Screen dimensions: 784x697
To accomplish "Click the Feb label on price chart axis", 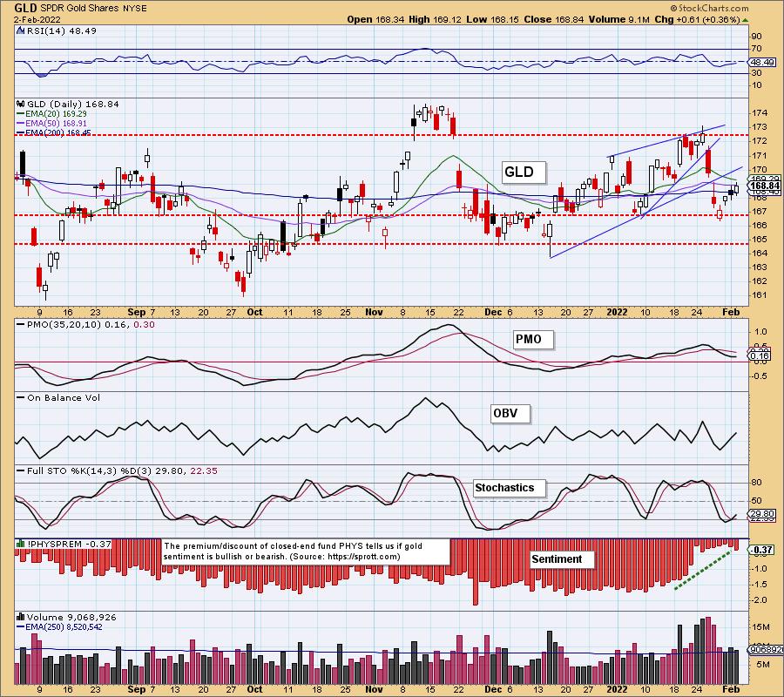I will [x=731, y=312].
